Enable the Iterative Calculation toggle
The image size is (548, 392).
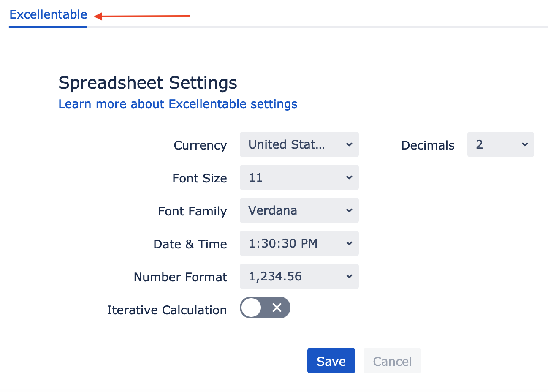265,308
